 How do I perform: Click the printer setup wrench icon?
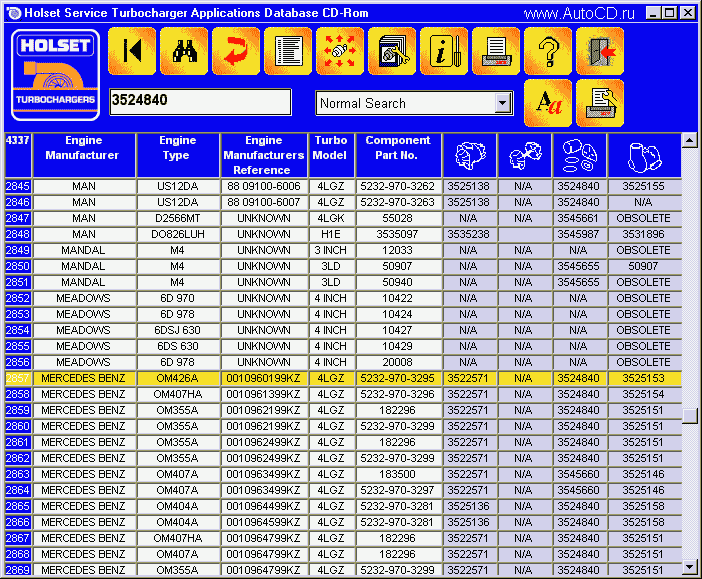tap(599, 103)
